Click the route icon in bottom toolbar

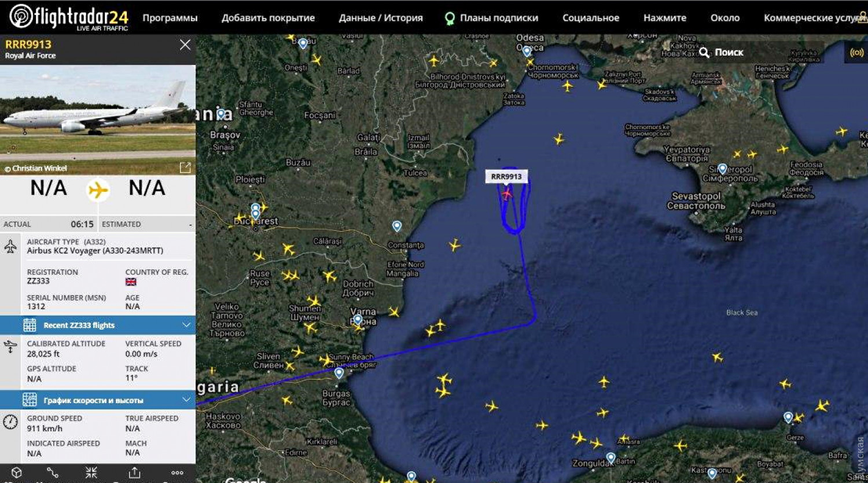tap(53, 473)
